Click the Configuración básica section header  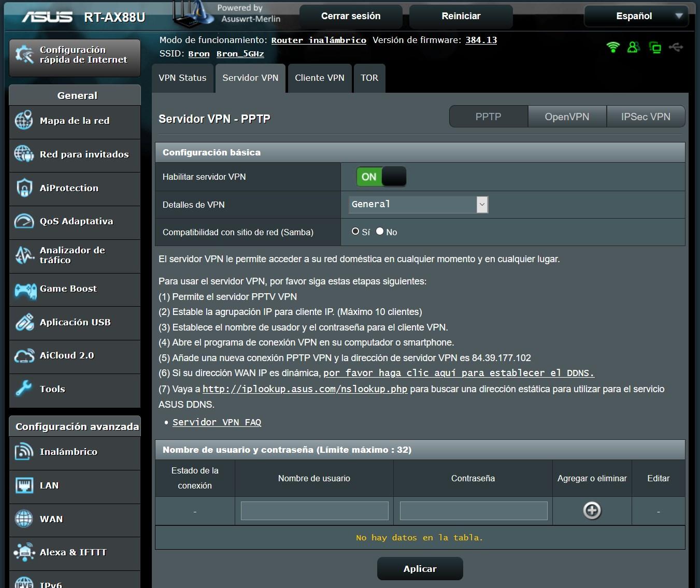point(420,152)
